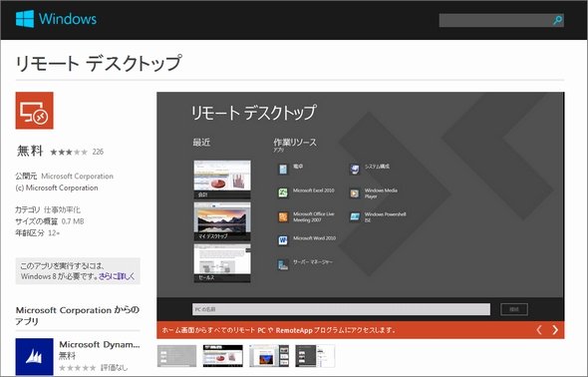Open Microsoft Corporation publisher link

(78, 176)
